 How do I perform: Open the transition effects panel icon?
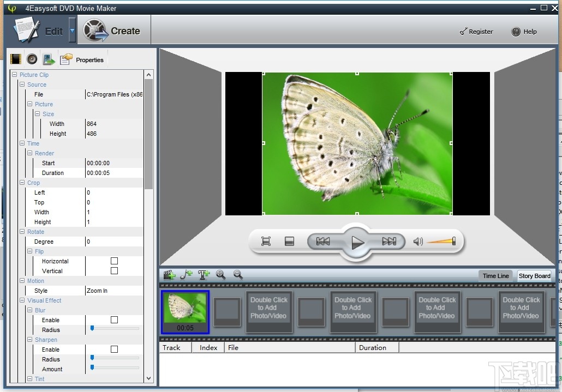coord(49,58)
